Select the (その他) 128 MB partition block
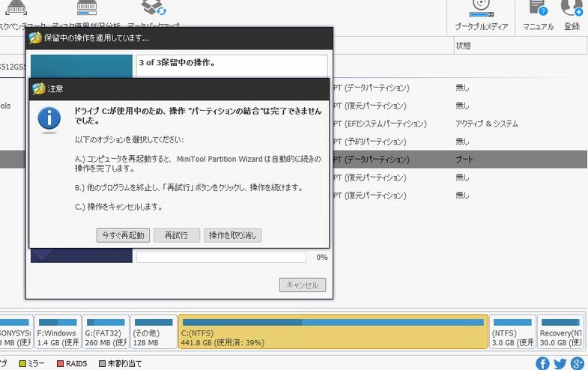Viewport: 588px width, 370px height. (152, 332)
